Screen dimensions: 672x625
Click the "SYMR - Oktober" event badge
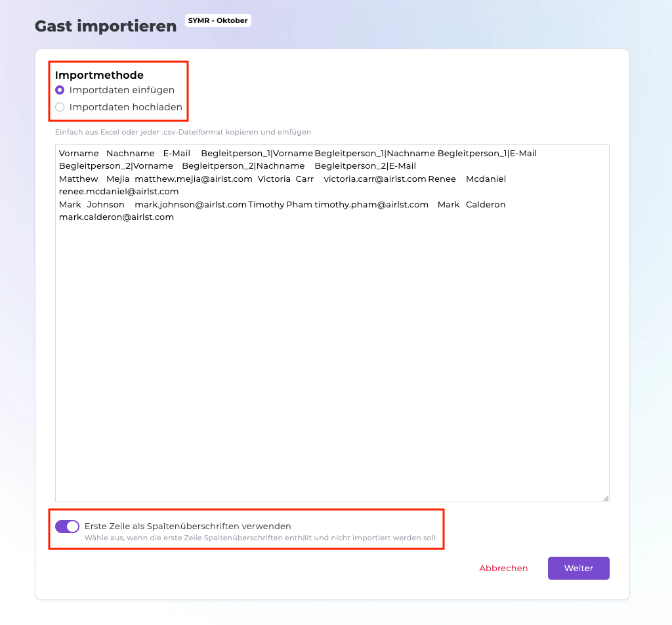218,20
